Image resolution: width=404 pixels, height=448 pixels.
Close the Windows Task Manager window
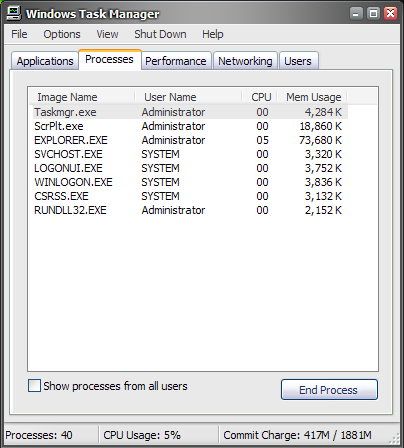pyautogui.click(x=390, y=14)
